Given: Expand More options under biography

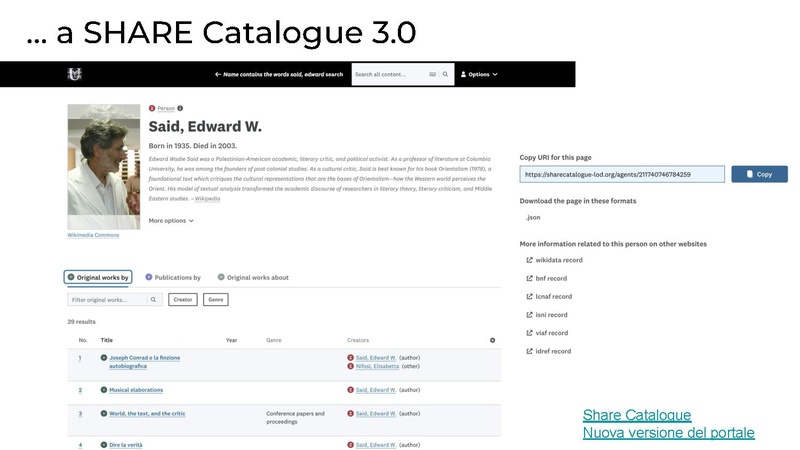Looking at the screenshot, I should 171,220.
